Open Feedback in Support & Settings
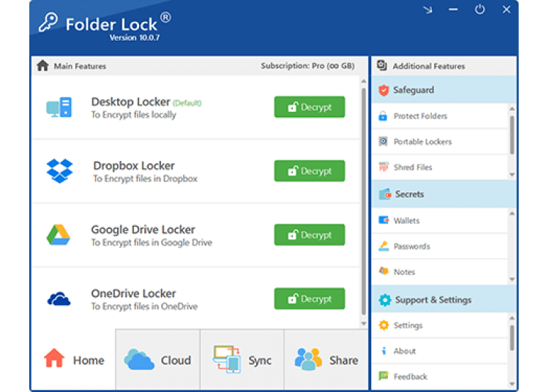This screenshot has width=549, height=392. click(x=410, y=377)
